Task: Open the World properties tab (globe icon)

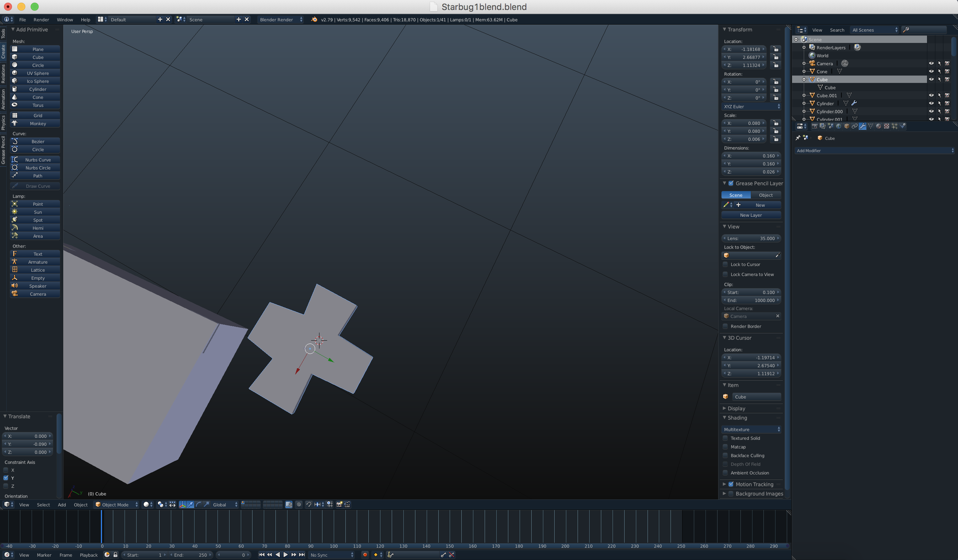Action: click(839, 126)
